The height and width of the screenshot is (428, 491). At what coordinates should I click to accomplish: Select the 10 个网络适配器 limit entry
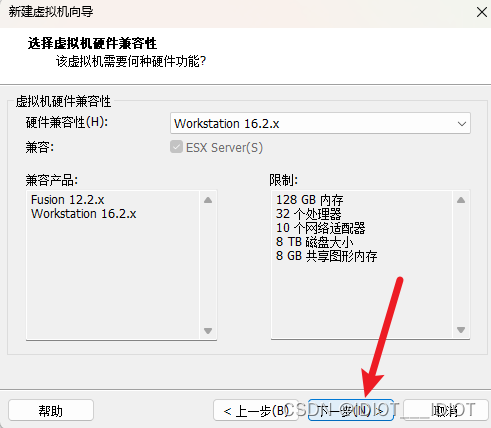click(x=320, y=228)
